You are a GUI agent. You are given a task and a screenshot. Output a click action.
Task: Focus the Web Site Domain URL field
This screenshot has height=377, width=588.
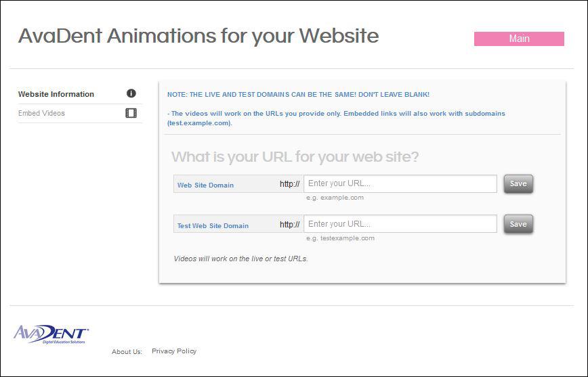[400, 183]
